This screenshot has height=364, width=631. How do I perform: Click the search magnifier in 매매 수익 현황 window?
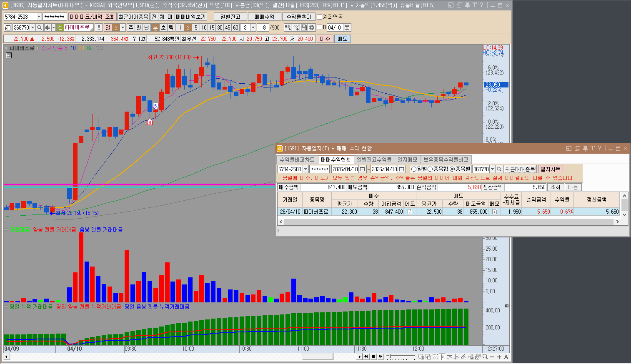click(x=499, y=169)
